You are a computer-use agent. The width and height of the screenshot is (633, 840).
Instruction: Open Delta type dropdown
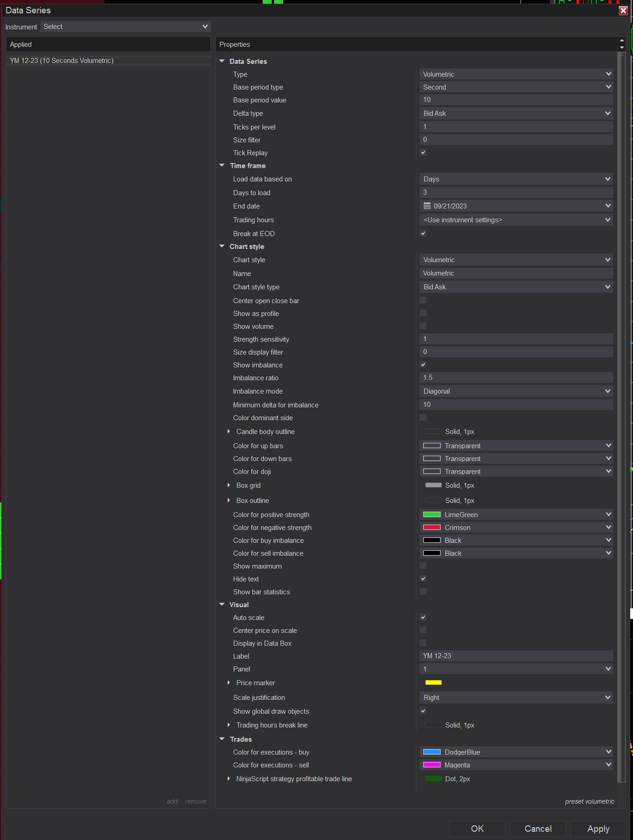point(516,113)
